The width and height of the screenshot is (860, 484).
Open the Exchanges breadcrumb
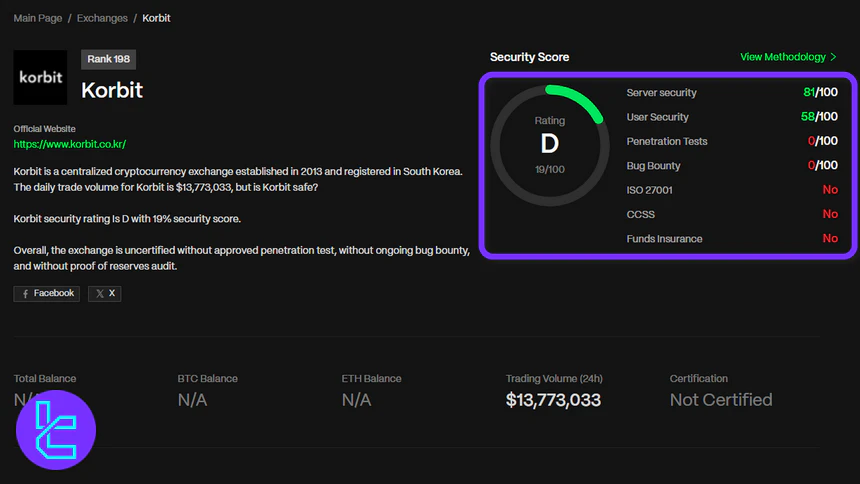point(102,18)
